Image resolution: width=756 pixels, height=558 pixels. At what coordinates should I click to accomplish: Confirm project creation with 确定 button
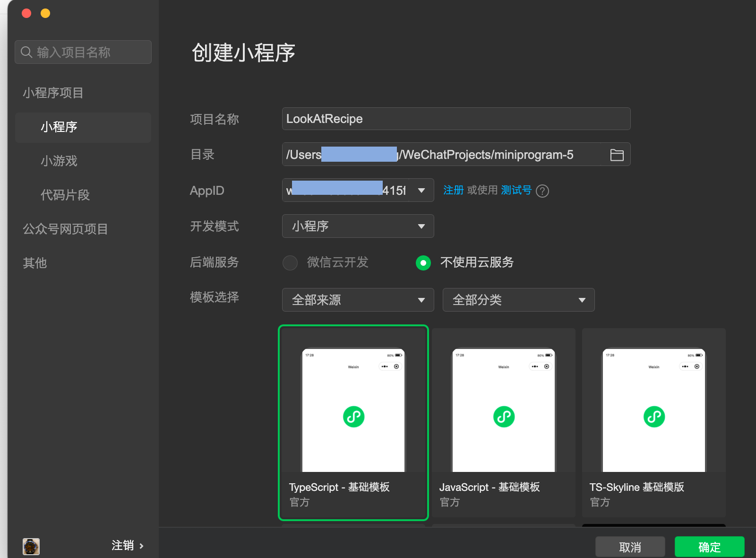pos(709,547)
